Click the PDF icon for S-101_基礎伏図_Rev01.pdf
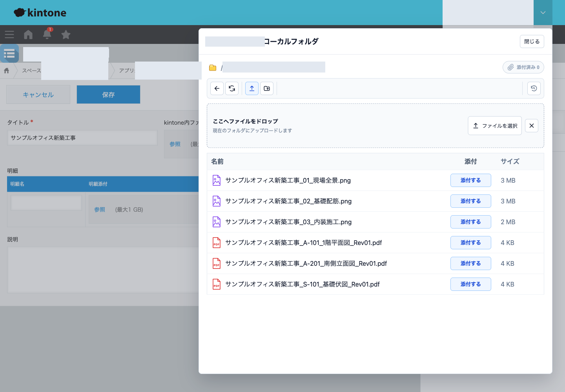The height and width of the screenshot is (392, 565). pyautogui.click(x=217, y=284)
